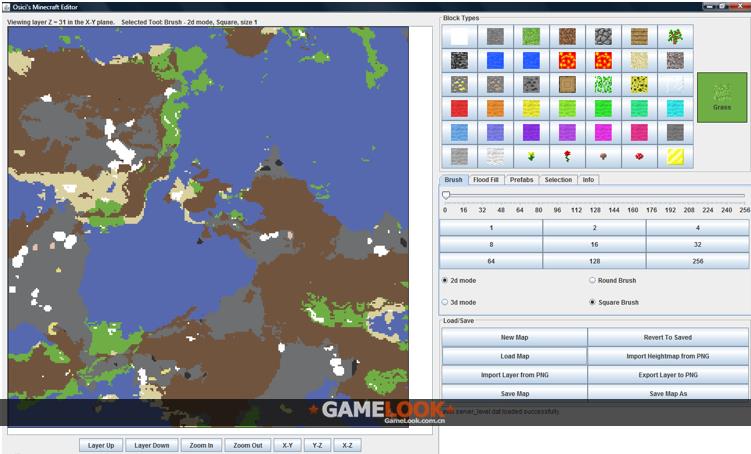
Task: Select the water block next to Bedrock
Action: point(495,60)
